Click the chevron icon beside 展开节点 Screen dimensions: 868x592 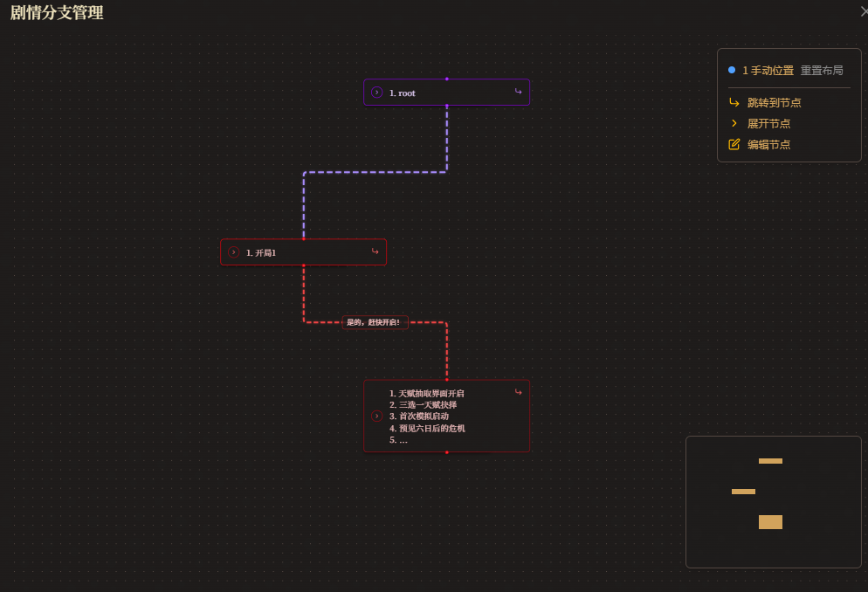[734, 123]
